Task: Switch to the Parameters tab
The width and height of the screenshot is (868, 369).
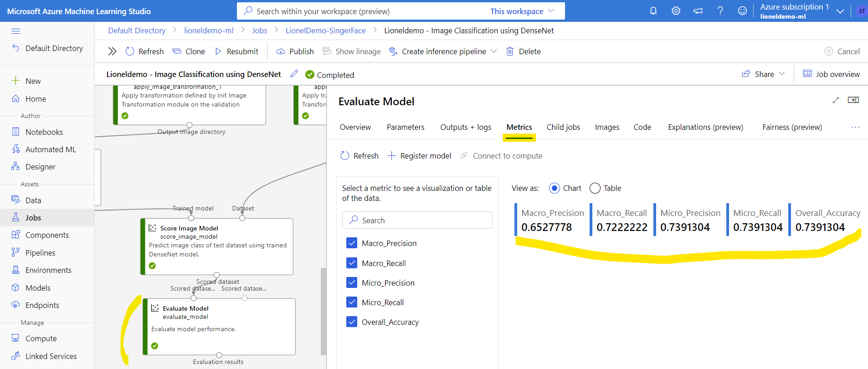Action: [406, 127]
